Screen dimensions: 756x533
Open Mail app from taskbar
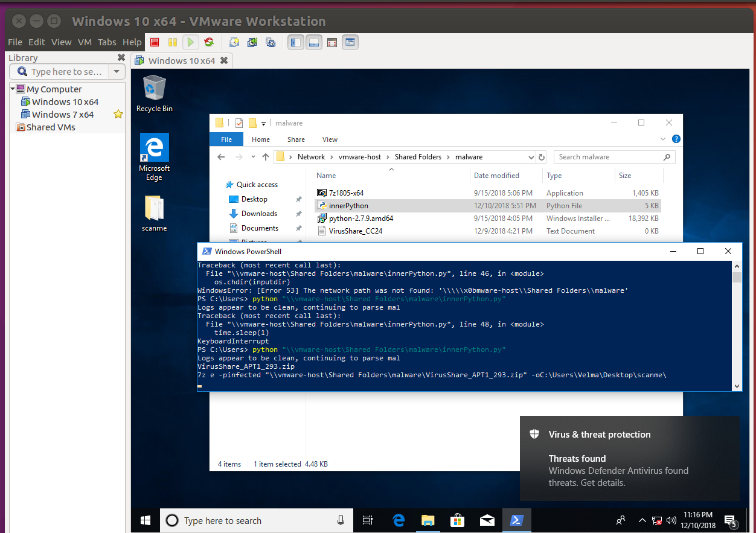click(x=487, y=520)
